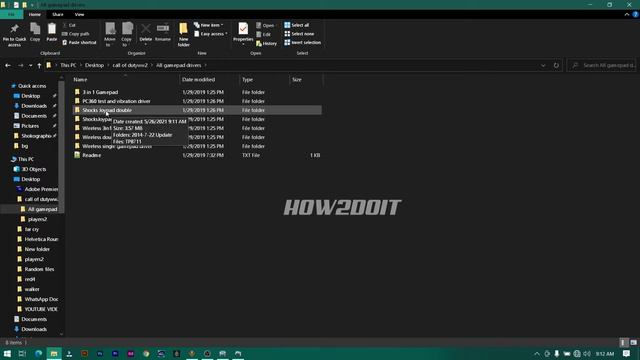Viewport: 640px width, 360px height.
Task: Open Downloads under Quick access
Action: click(34, 106)
